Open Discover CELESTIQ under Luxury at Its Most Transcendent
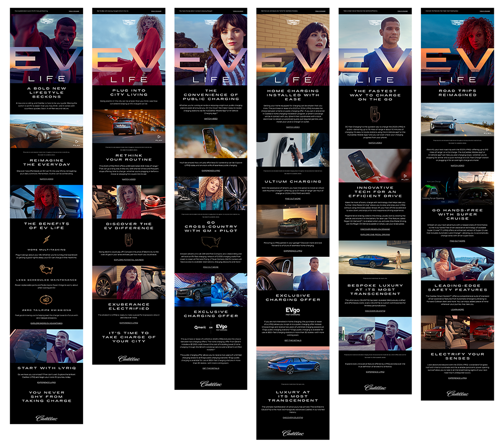 (293, 417)
